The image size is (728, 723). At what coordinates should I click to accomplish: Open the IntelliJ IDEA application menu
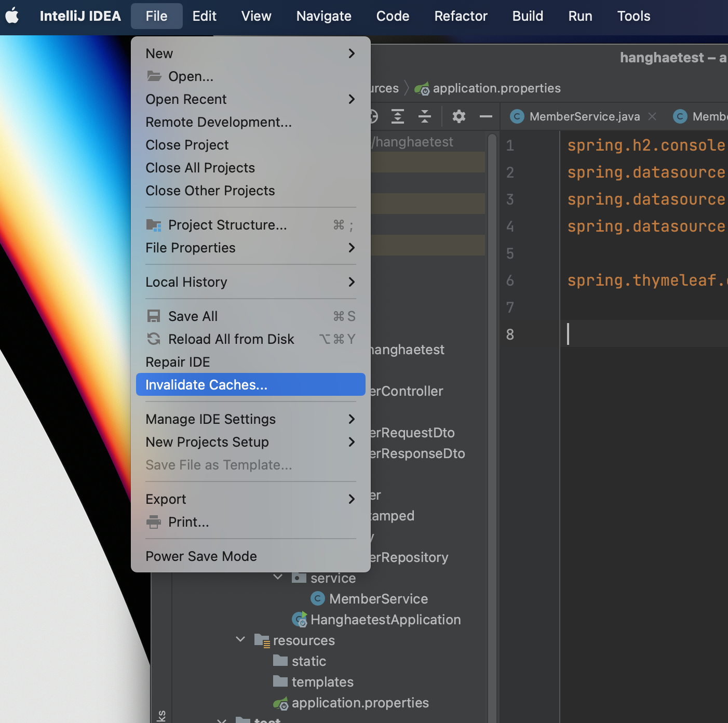pyautogui.click(x=80, y=16)
